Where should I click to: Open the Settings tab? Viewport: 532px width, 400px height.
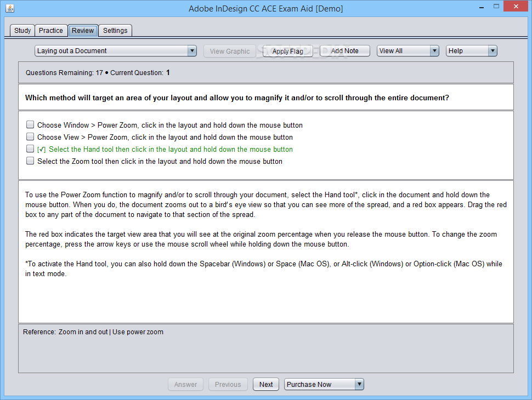click(115, 31)
